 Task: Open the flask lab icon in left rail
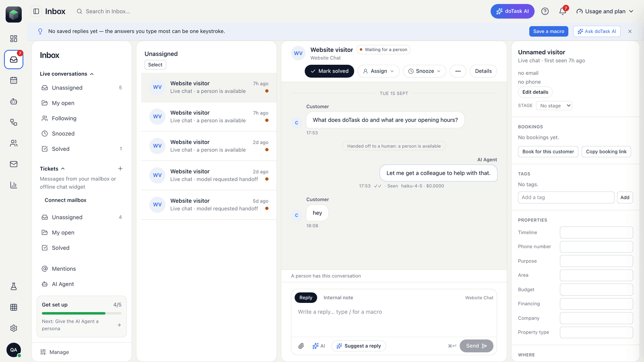point(14,286)
